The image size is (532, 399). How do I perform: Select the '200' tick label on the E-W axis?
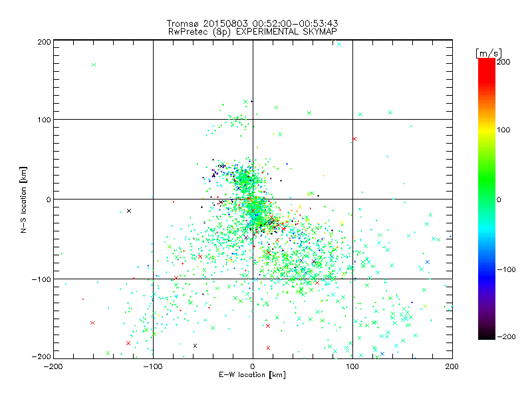452,366
